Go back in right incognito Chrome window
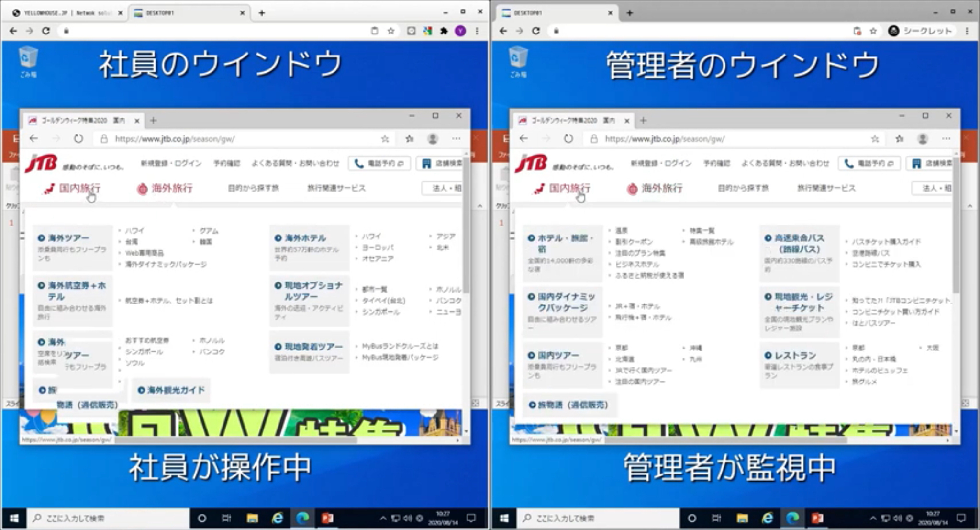Screen dimensions: 980x530 tap(503, 31)
